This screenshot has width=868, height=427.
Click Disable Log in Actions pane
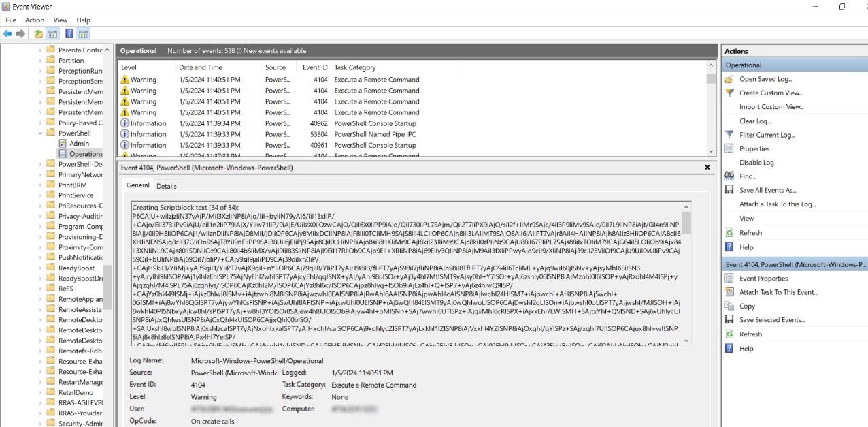756,163
